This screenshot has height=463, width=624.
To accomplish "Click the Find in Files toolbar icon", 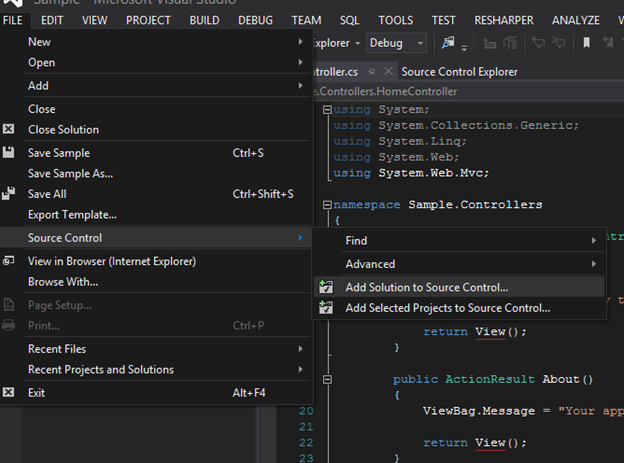I will 448,42.
